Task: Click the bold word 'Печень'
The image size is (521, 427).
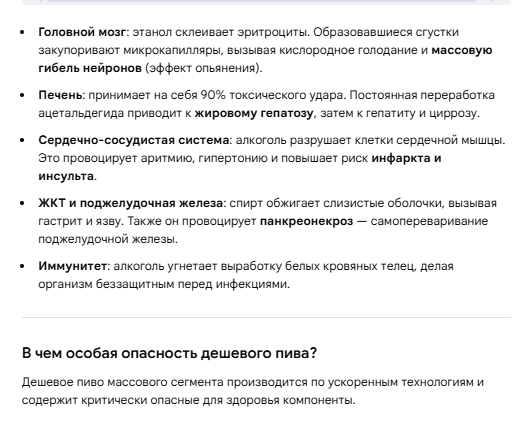Action: [x=60, y=95]
